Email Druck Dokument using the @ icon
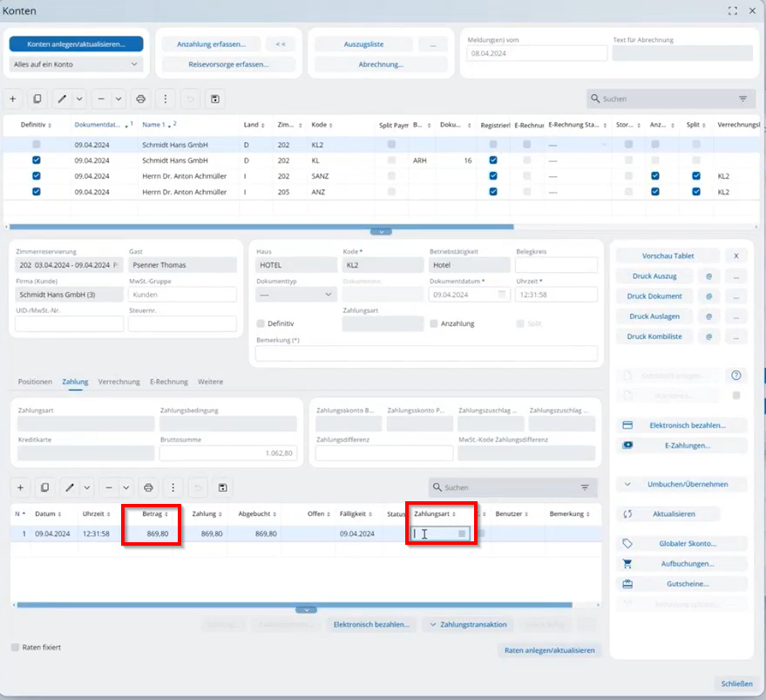 coord(708,296)
